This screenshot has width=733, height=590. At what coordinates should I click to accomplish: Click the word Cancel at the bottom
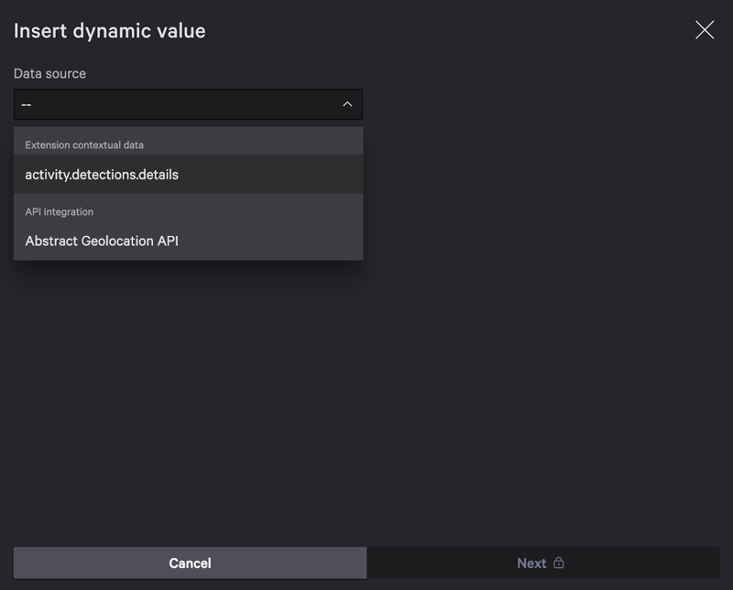(x=190, y=563)
